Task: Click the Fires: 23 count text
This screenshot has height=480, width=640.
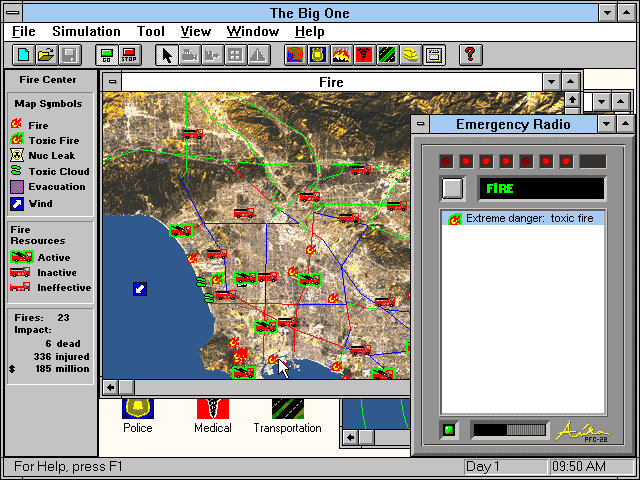Action: pyautogui.click(x=42, y=318)
